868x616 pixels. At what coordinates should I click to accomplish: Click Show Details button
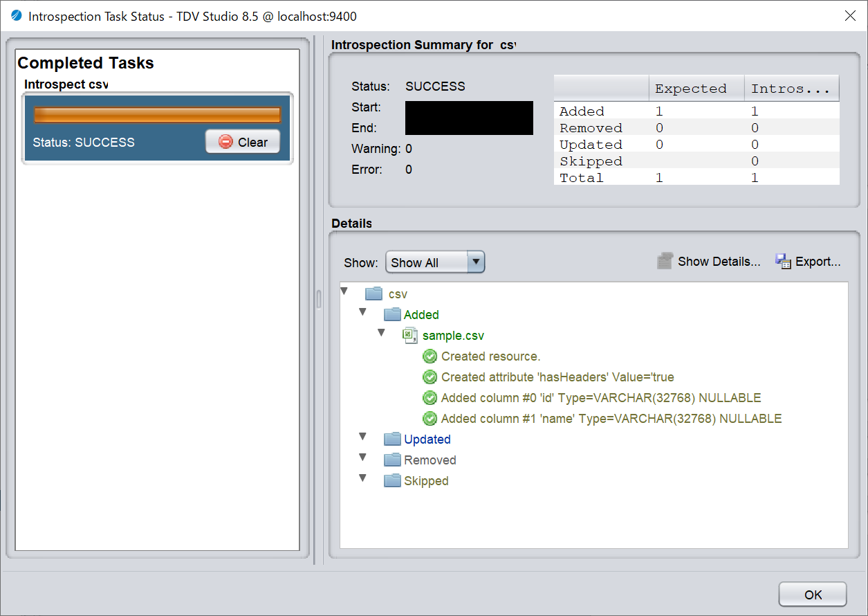(709, 262)
